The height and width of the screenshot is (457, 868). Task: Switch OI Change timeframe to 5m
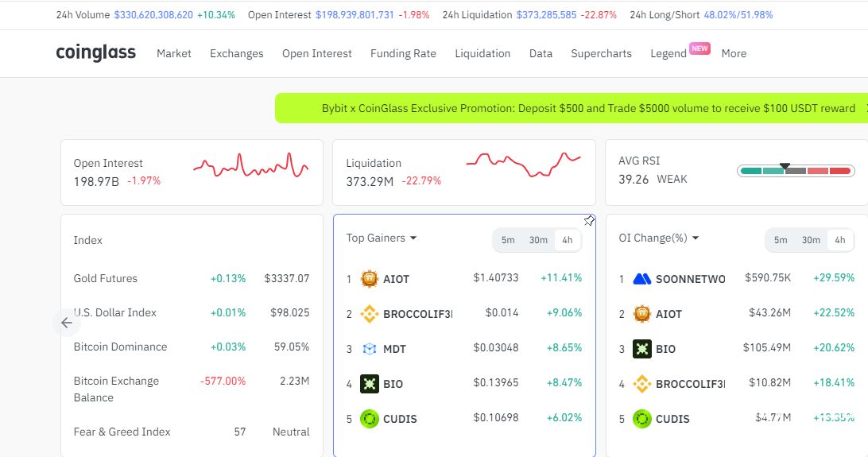click(x=781, y=240)
